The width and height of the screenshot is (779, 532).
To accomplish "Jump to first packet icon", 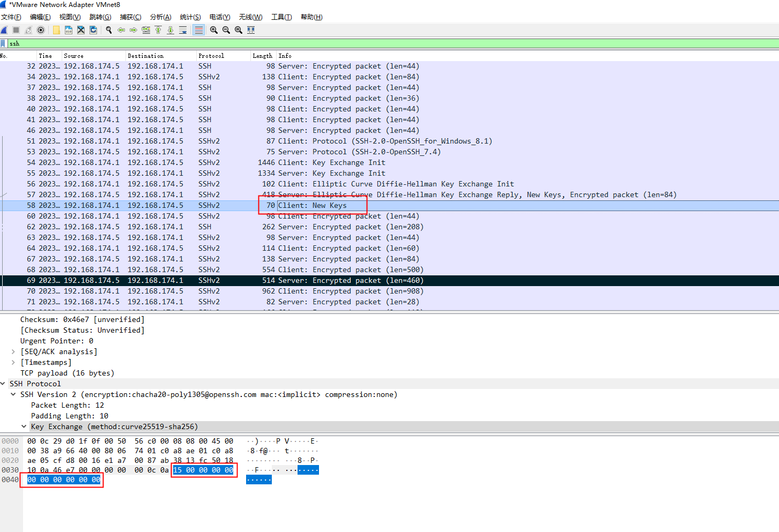I will [x=158, y=30].
